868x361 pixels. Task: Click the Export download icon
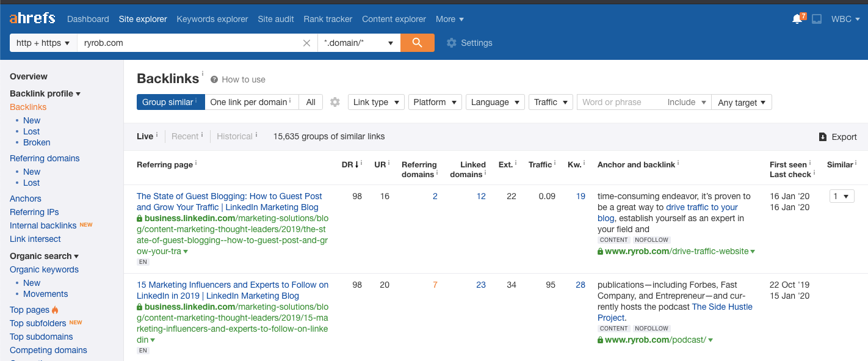pos(823,137)
